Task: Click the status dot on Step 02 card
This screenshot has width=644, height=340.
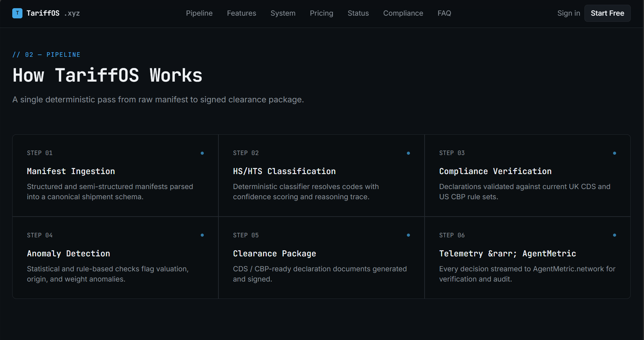Action: pos(408,153)
